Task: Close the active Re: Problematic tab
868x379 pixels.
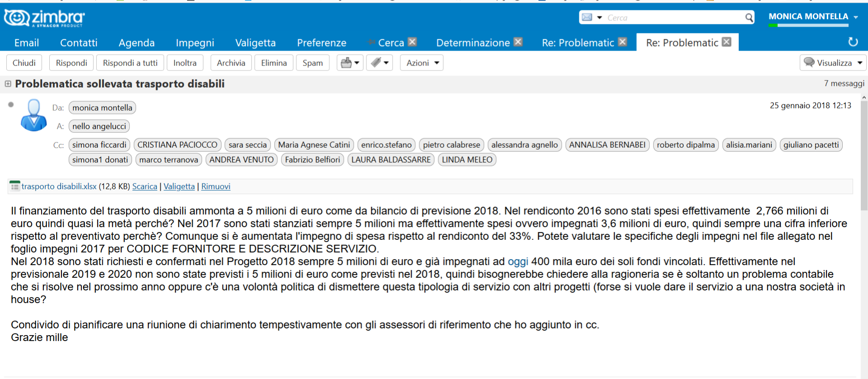Action: (726, 42)
